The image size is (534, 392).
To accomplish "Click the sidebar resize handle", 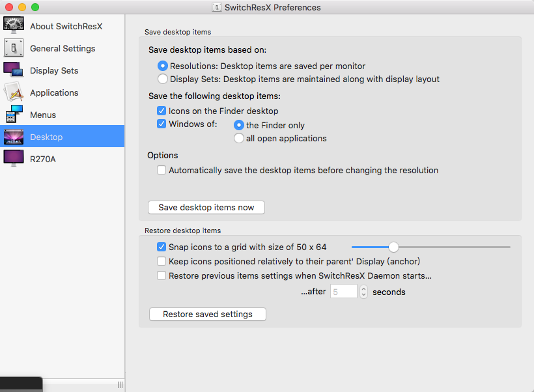I will point(120,385).
